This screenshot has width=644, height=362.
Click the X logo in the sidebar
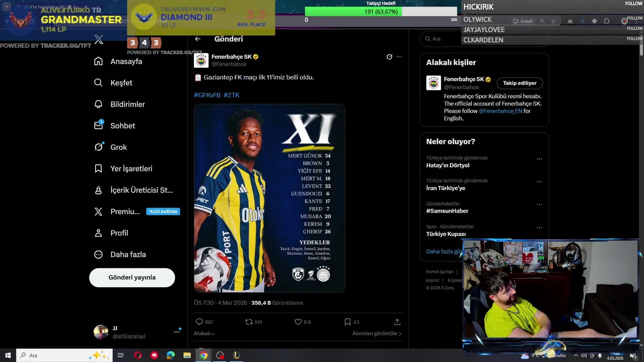coord(99,40)
